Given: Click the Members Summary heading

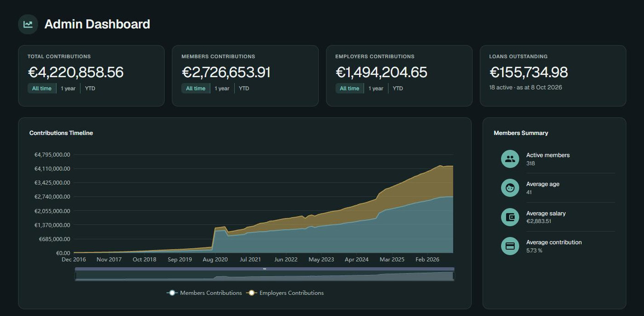Looking at the screenshot, I should 521,133.
